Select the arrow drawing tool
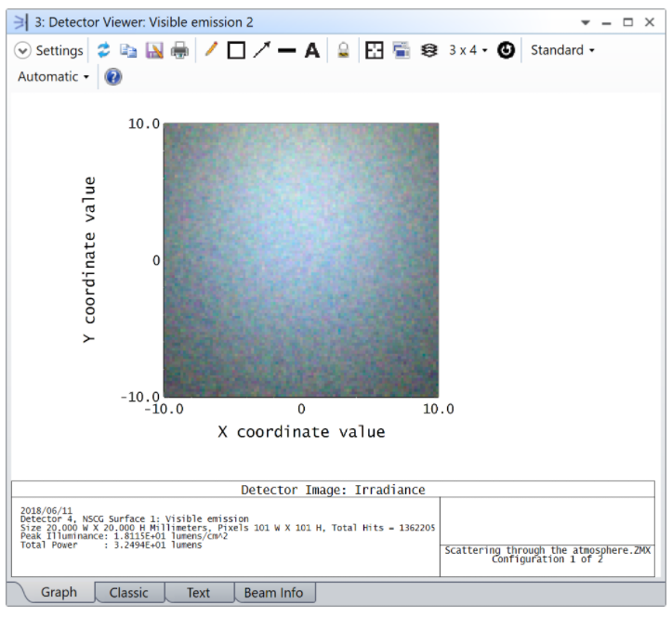Screen dimensions: 672x617 (x=261, y=50)
